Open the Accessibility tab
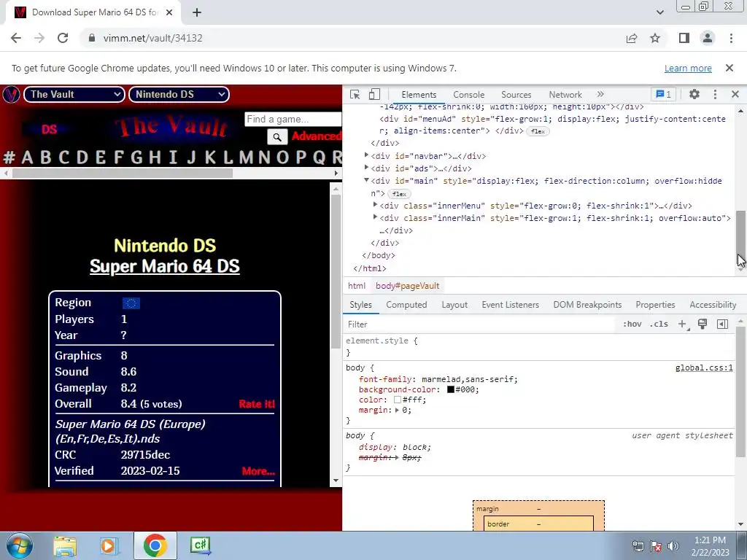 coord(713,305)
